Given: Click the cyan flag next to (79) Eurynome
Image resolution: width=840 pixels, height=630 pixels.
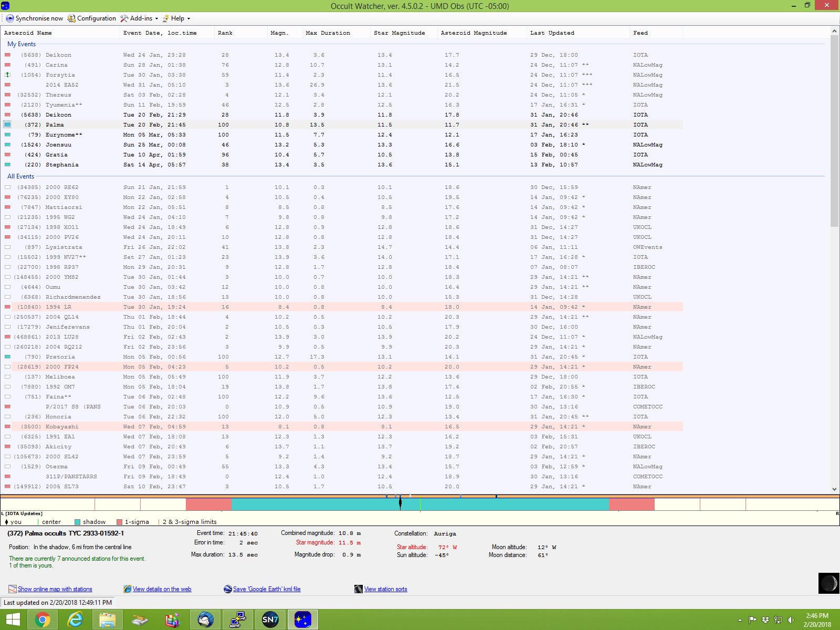Looking at the screenshot, I should [x=7, y=135].
